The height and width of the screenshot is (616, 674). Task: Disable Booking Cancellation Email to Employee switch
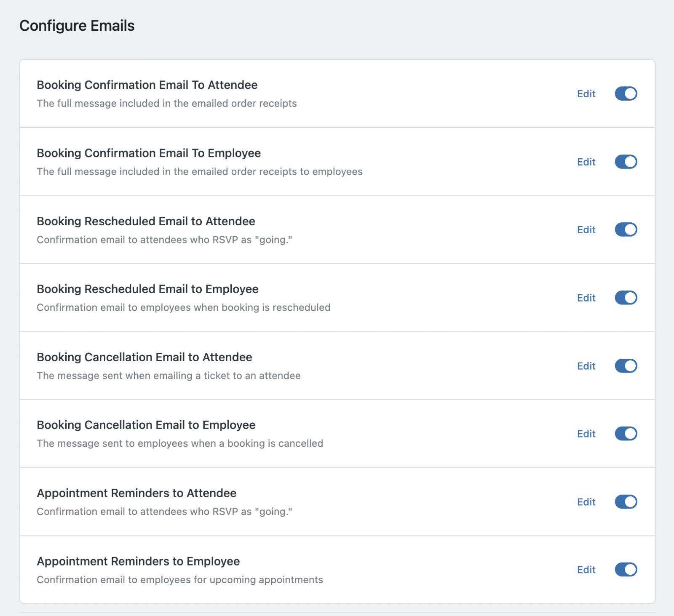click(x=626, y=434)
